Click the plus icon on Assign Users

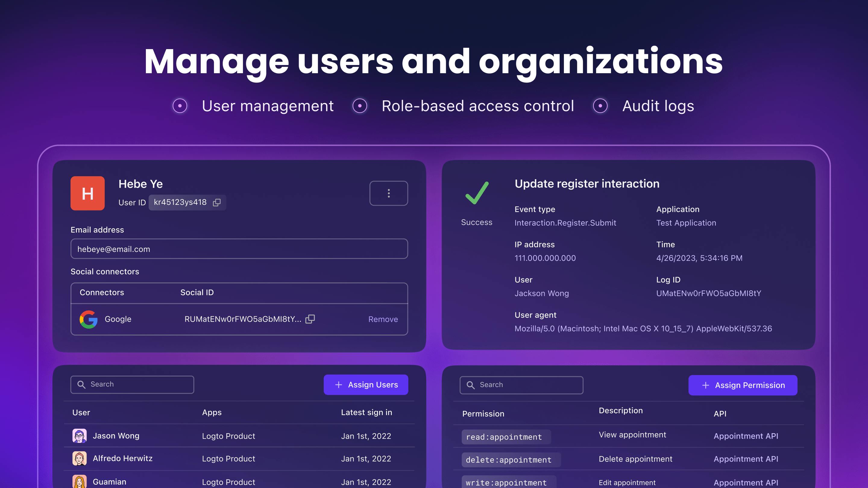click(339, 385)
